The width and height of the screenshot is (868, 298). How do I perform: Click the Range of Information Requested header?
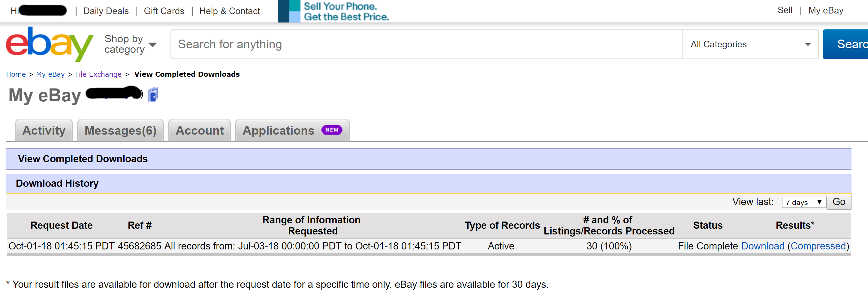point(311,225)
